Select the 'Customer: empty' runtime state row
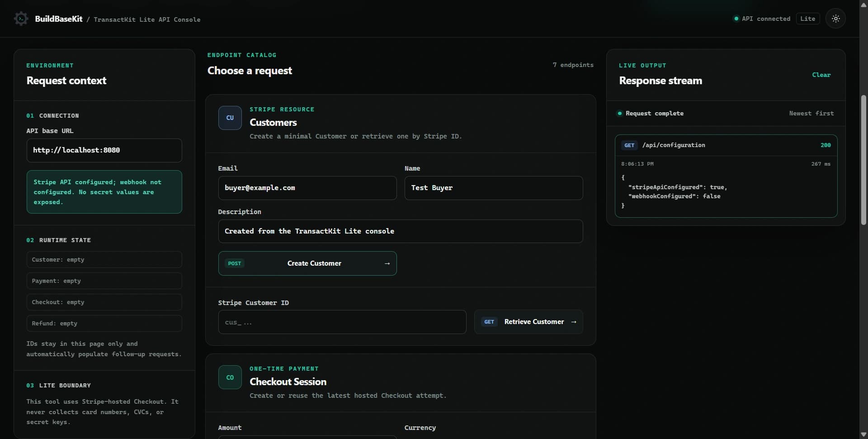The width and height of the screenshot is (868, 439). click(104, 260)
